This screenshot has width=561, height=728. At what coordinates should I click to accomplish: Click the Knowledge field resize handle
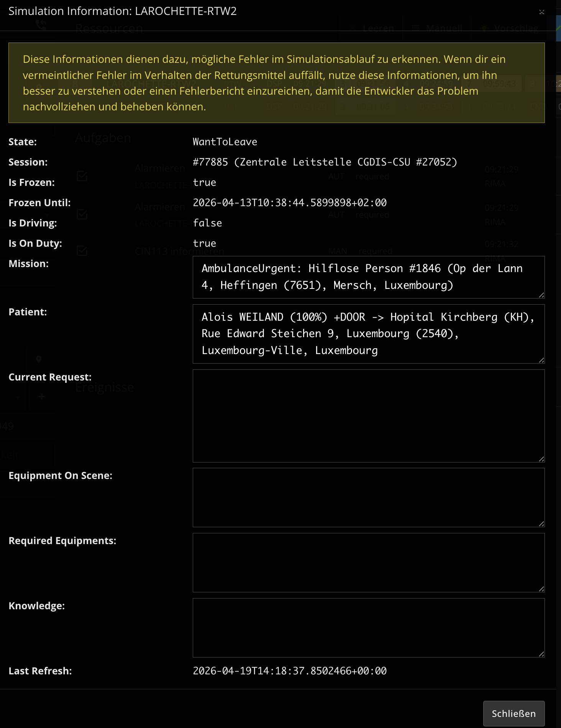541,654
